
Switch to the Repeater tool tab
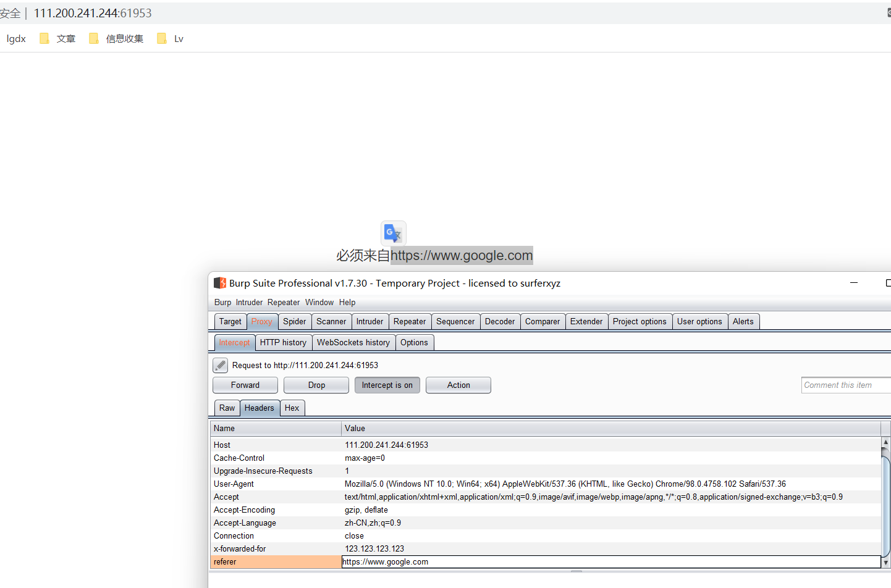[x=410, y=321]
